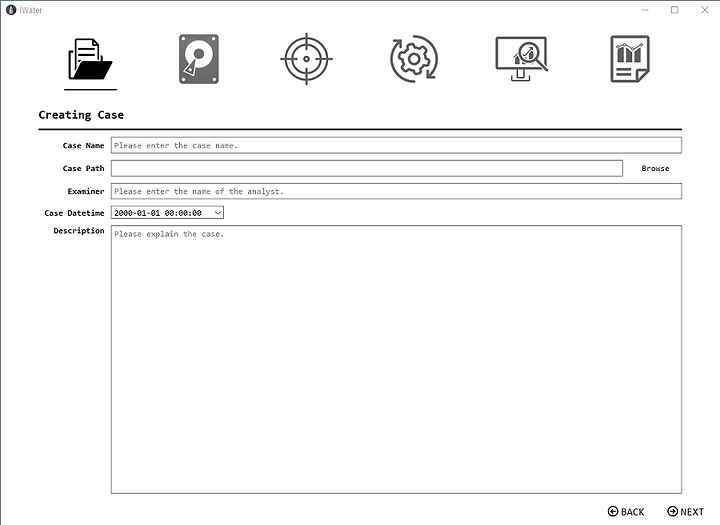Image resolution: width=720 pixels, height=525 pixels.
Task: Click the Case Name label
Action: click(x=84, y=146)
